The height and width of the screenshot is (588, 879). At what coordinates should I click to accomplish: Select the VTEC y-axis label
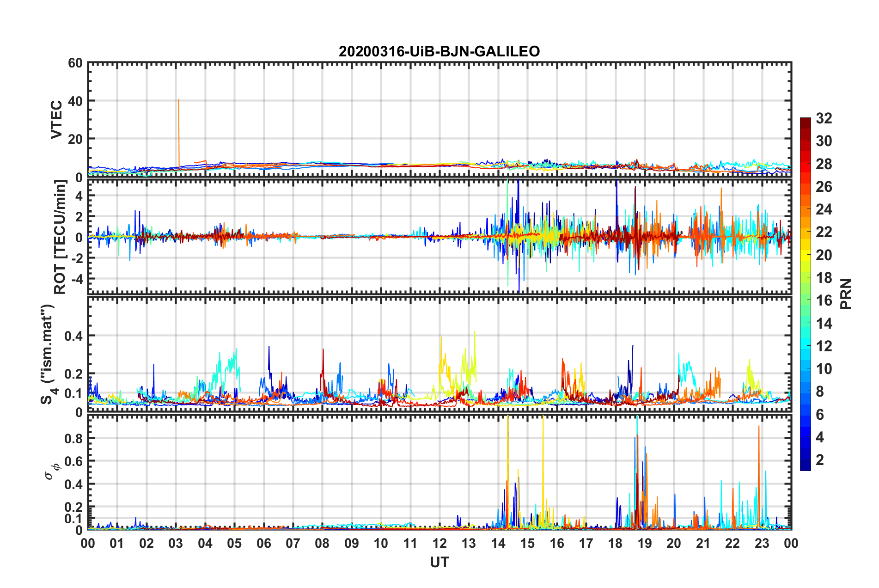56,119
